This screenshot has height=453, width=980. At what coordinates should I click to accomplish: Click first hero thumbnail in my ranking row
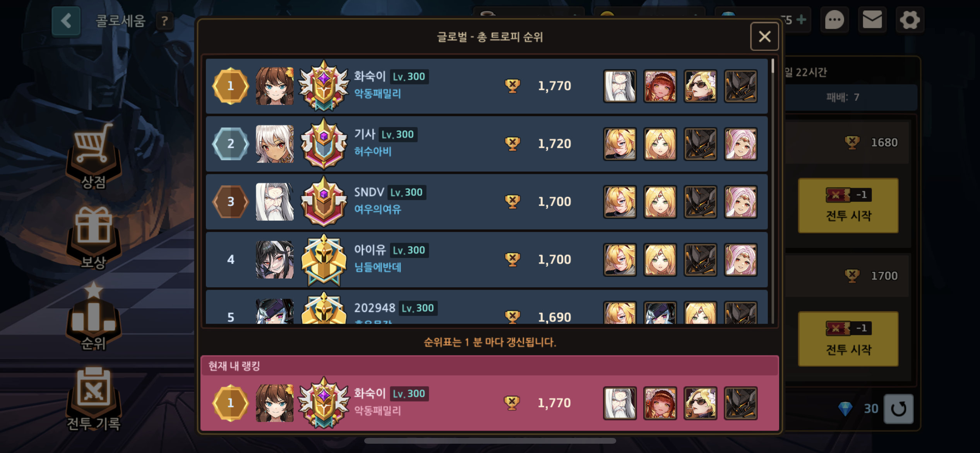(620, 403)
